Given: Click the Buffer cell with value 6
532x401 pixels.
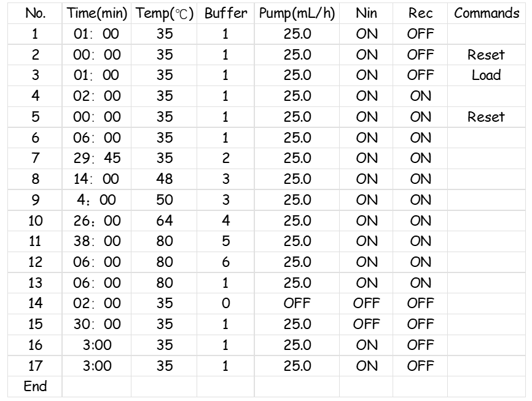Looking at the screenshot, I should (x=225, y=262).
